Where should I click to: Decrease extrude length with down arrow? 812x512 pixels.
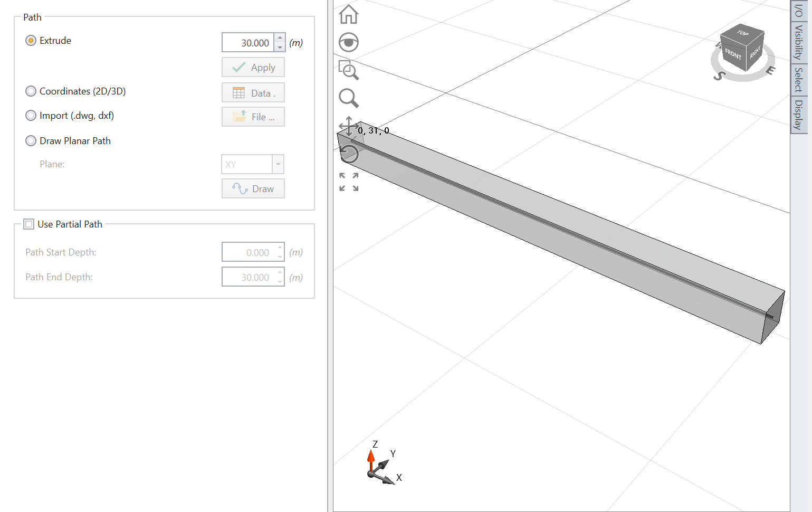coord(280,47)
